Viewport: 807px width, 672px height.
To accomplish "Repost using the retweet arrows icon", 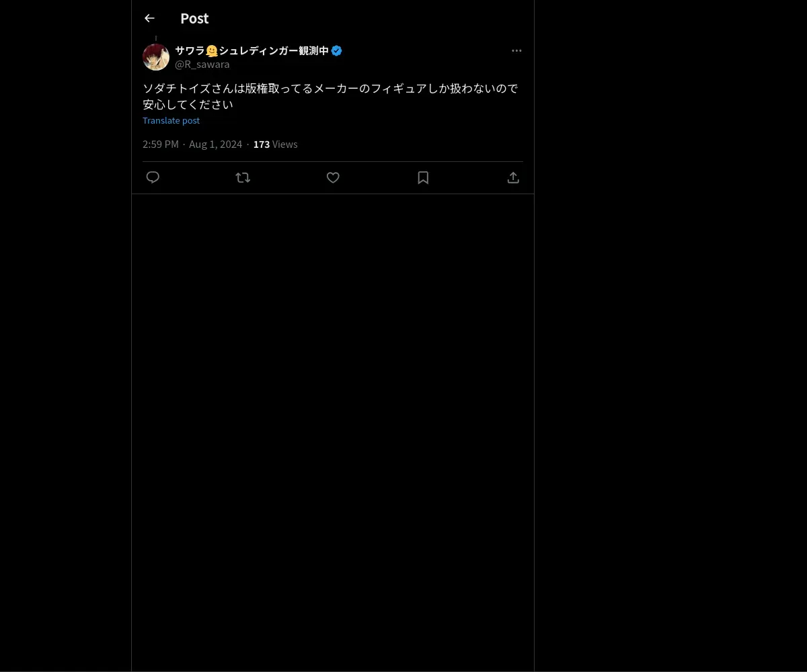I will [x=243, y=177].
